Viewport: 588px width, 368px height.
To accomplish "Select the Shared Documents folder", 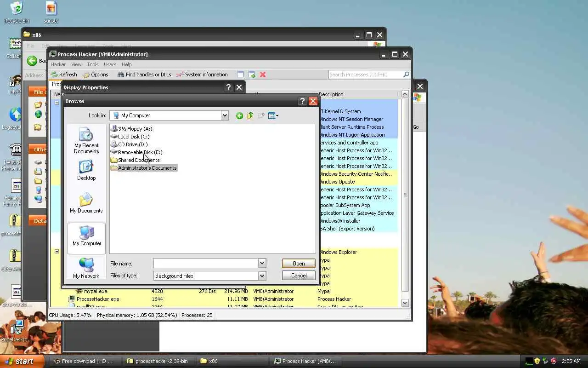I will (136, 160).
